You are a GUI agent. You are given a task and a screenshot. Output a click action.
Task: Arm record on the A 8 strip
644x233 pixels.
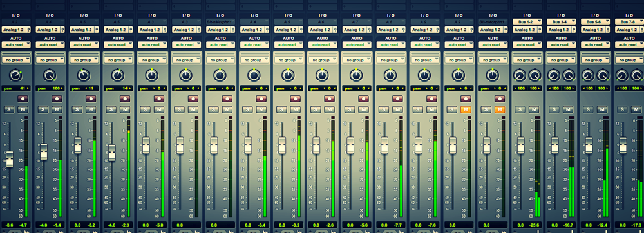coord(397,99)
